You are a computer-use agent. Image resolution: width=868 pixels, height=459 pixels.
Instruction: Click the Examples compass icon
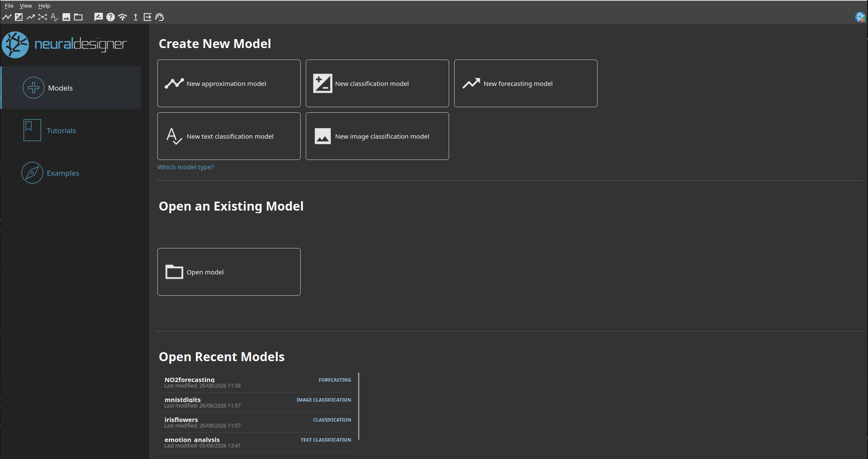(x=32, y=173)
